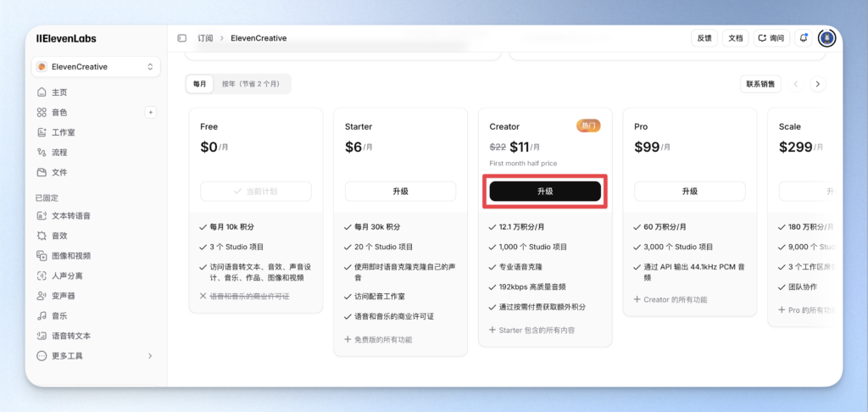Image resolution: width=868 pixels, height=412 pixels.
Task: Open 工作室 in the sidebar
Action: (x=96, y=132)
